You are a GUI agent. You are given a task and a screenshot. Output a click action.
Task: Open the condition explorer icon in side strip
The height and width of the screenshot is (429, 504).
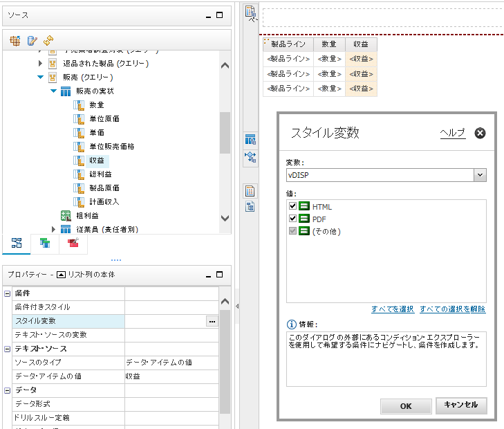250,158
